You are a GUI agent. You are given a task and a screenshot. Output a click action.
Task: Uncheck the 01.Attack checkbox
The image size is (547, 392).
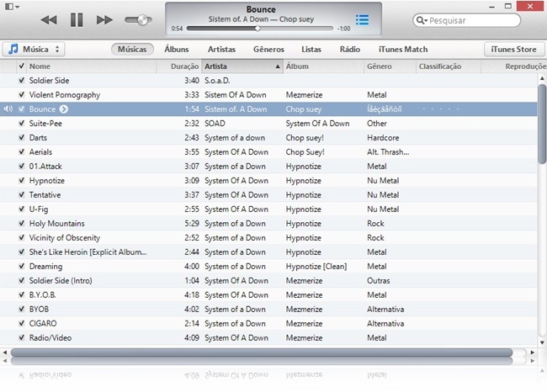coord(22,166)
